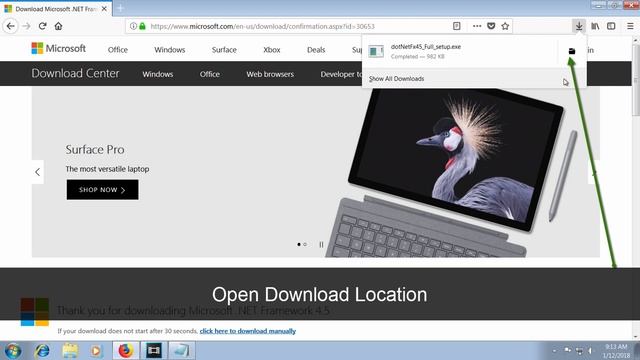The image size is (640, 360).
Task: Open page actions three-dot menu
Action: coord(477,26)
